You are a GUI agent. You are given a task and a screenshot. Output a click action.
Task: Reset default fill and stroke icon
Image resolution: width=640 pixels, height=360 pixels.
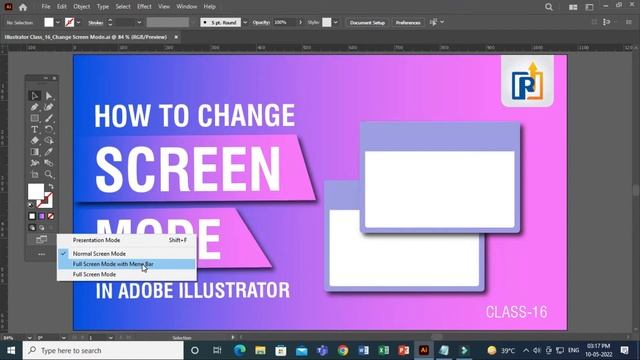point(31,204)
